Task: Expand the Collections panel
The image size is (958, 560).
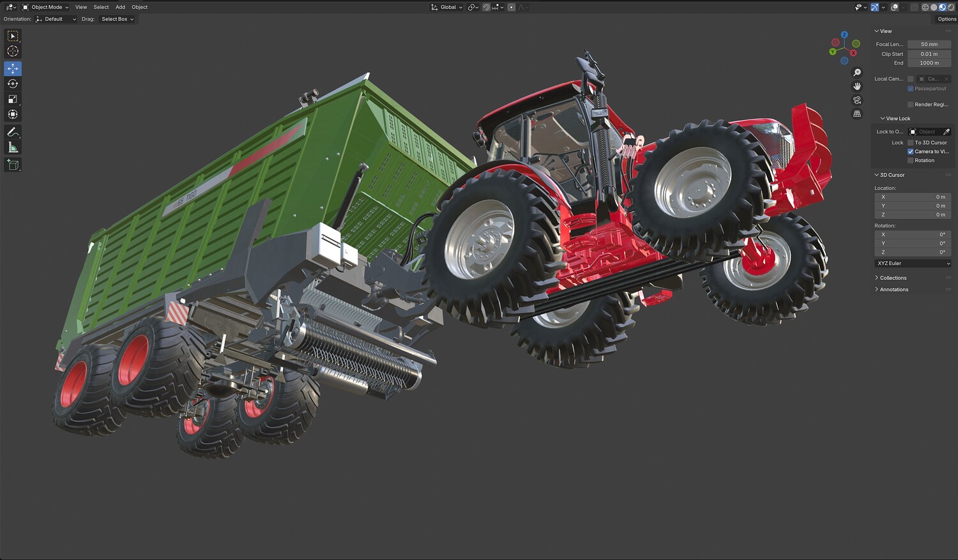Action: [x=890, y=278]
